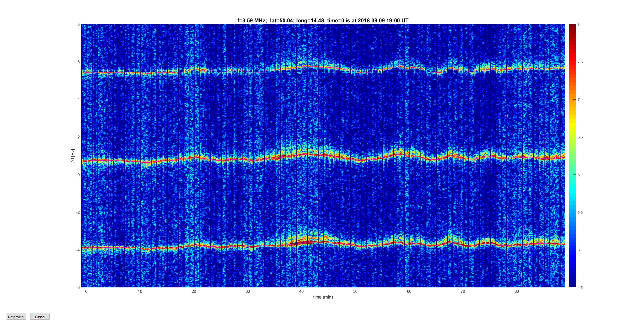Click the x-axis tick label 40

(302, 291)
